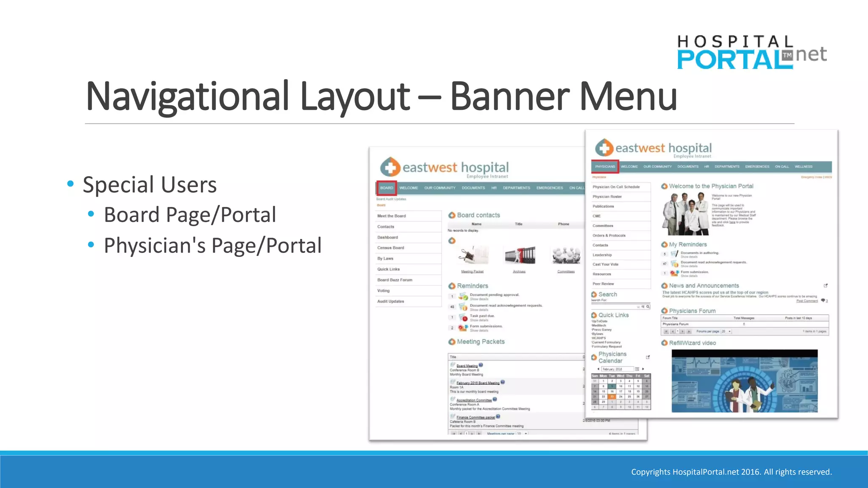This screenshot has height=488, width=868.
Task: Open Audit Updates sidebar item
Action: click(409, 302)
